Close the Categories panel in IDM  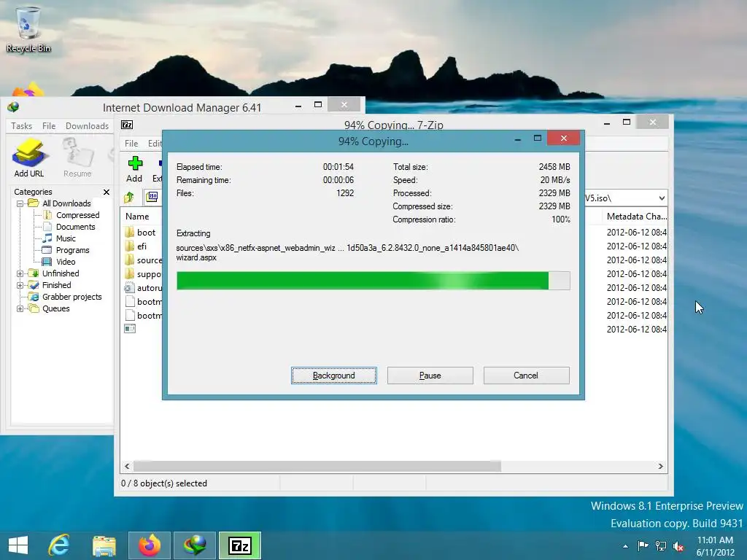tap(107, 192)
